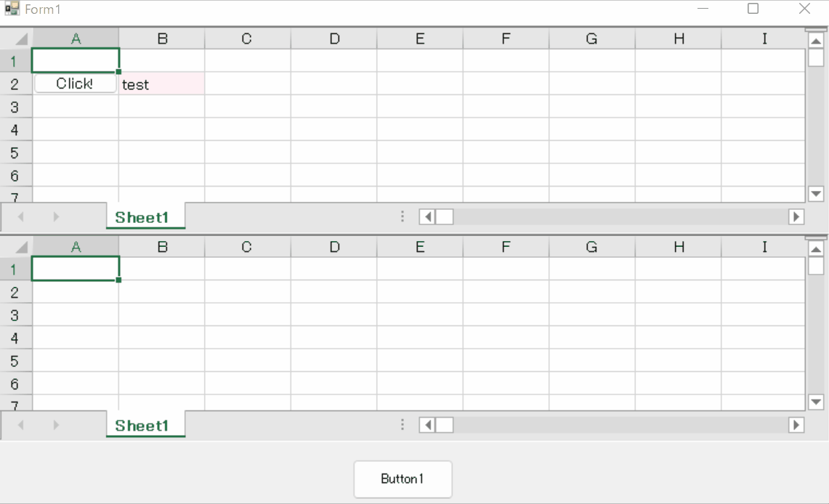Click the select-all corner of lower spreadsheet
Image resolution: width=829 pixels, height=504 pixels.
point(17,247)
